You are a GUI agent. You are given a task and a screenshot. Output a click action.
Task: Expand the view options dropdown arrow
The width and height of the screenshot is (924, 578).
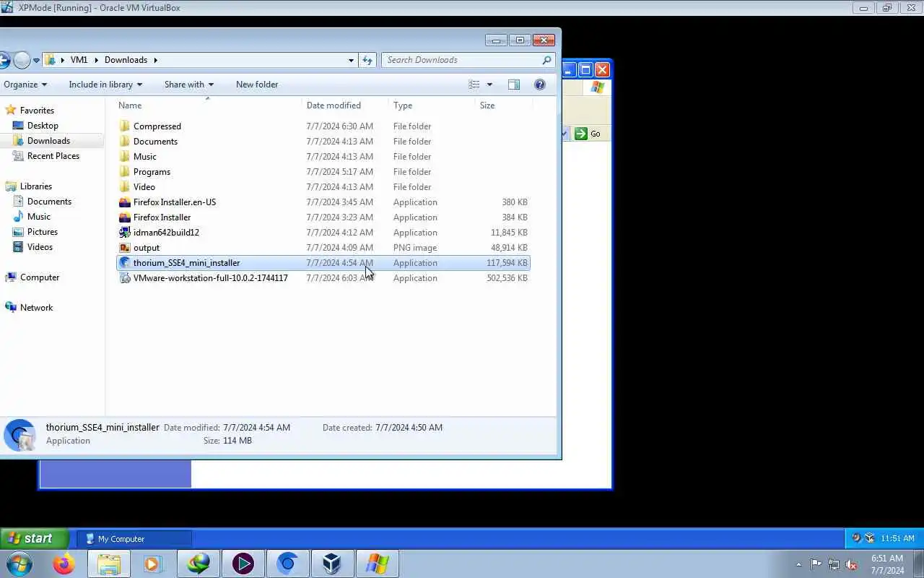pos(489,85)
